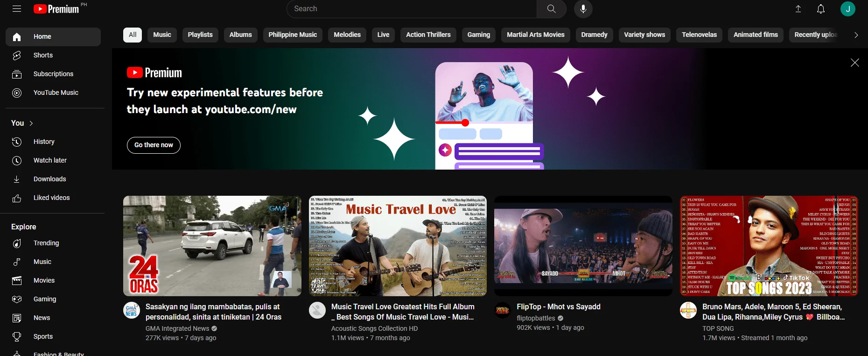Open 'Sasakyan ng ilang mambabatas' video title
Screen dimensions: 868x356
[214, 312]
